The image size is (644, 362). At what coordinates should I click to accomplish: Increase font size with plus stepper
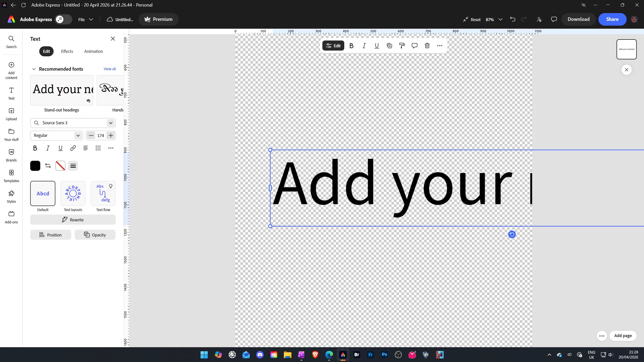click(111, 135)
